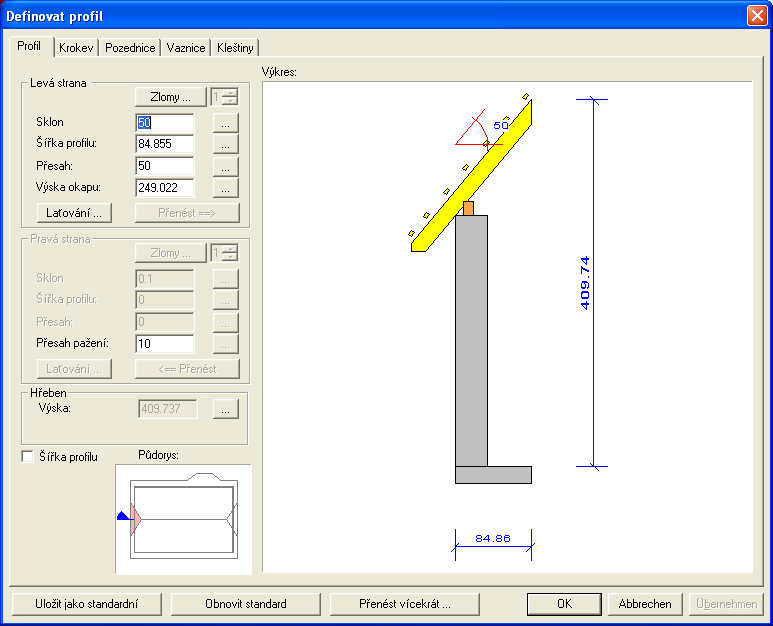The image size is (773, 626).
Task: Click the 409.74 height dimension in drawing
Action: [x=585, y=283]
